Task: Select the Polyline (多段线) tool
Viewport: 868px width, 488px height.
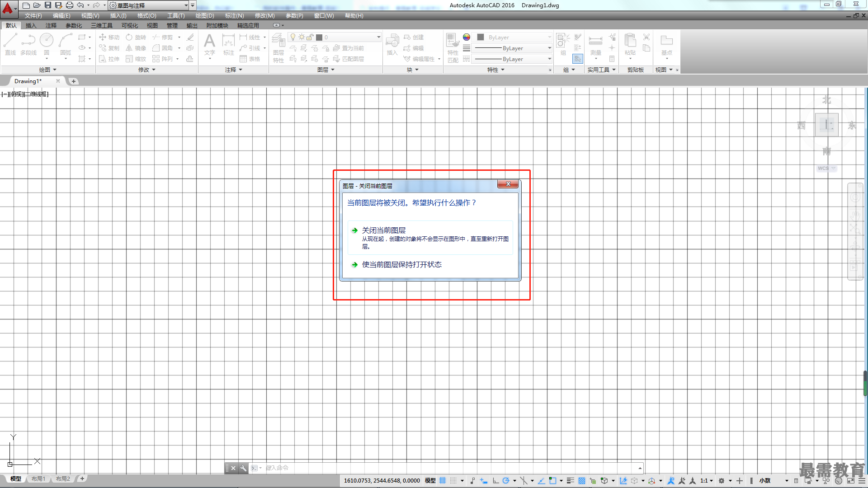Action: [x=28, y=44]
